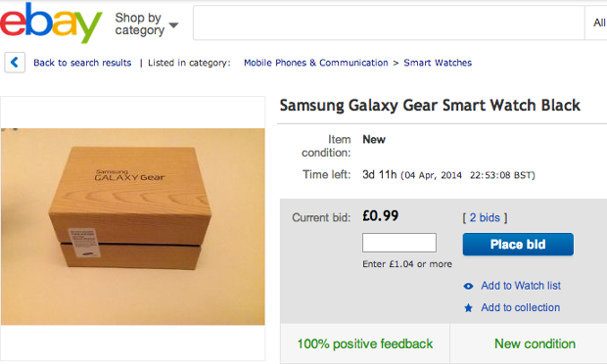Expand the All categories selector
The image size is (607, 364).
[x=598, y=23]
